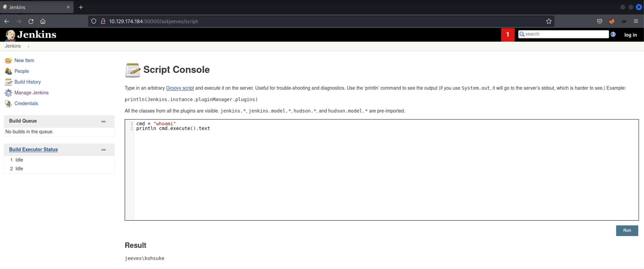Follow the Groovy script link

pyautogui.click(x=180, y=88)
